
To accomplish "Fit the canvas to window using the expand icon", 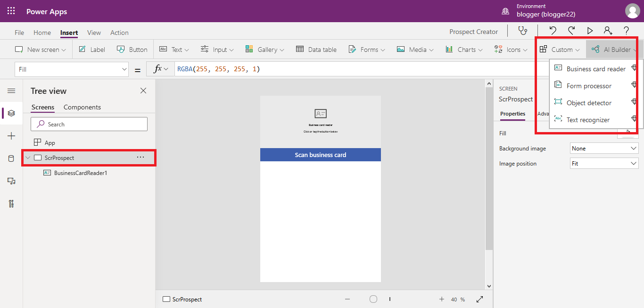I will pos(479,300).
